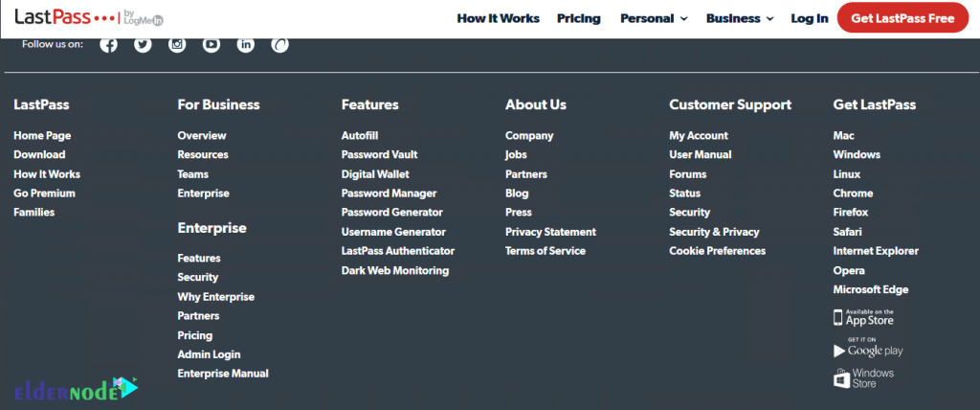Open How It Works under LastPass column

pyautogui.click(x=47, y=174)
